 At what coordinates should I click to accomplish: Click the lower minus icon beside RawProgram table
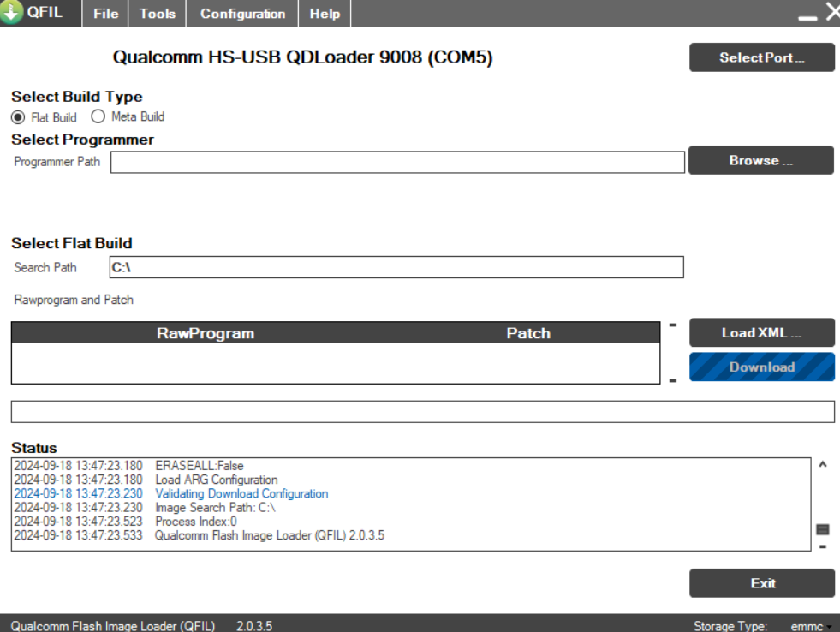pyautogui.click(x=673, y=381)
